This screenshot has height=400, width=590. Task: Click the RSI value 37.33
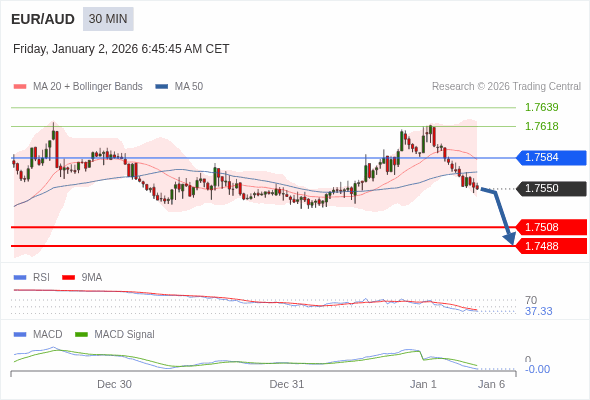click(x=538, y=312)
